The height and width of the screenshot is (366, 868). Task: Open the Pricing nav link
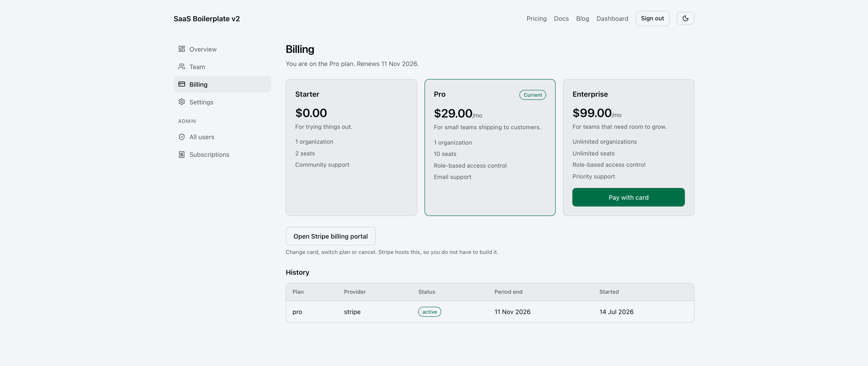click(536, 19)
